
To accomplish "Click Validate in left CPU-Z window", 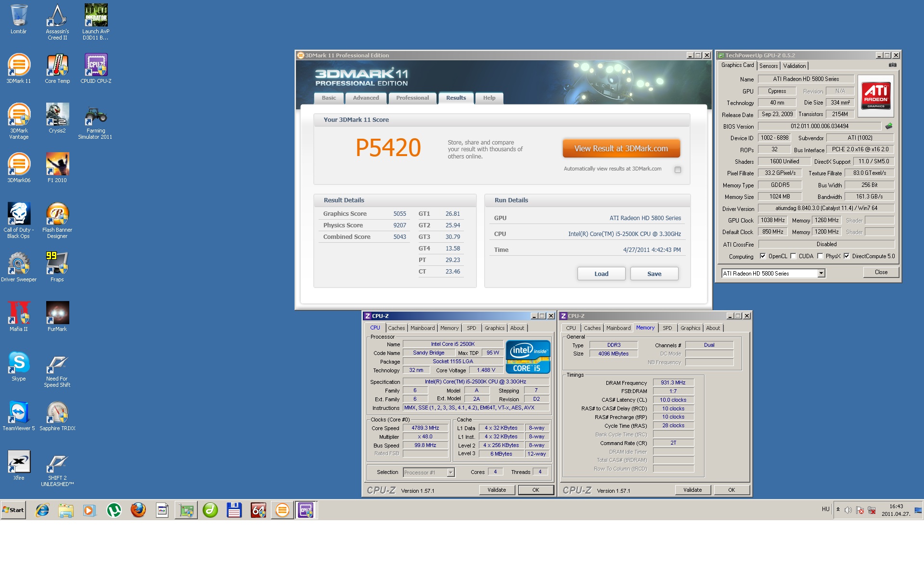I will click(497, 490).
